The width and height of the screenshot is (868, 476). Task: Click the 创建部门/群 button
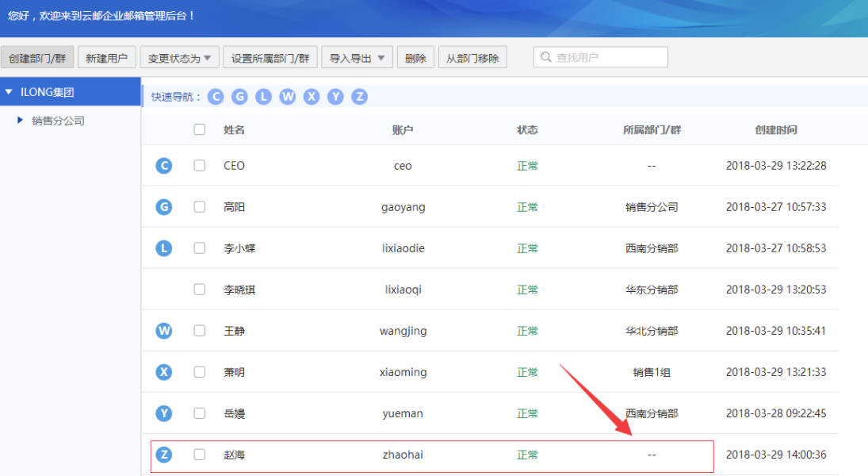37,58
